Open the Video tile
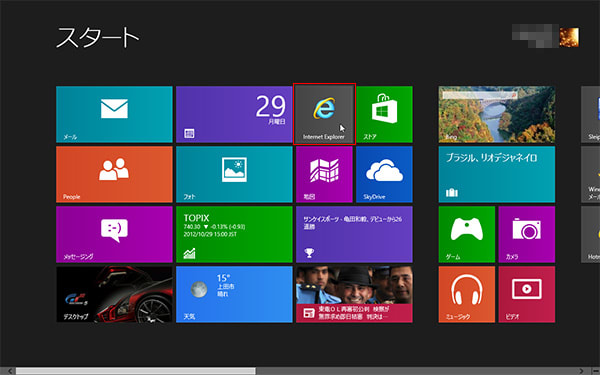 click(527, 295)
